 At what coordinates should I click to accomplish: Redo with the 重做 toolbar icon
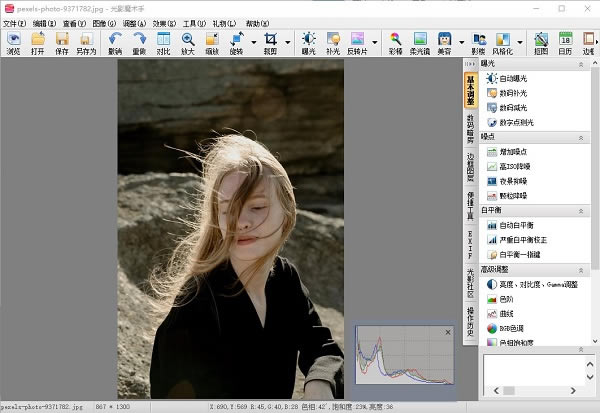coord(139,43)
